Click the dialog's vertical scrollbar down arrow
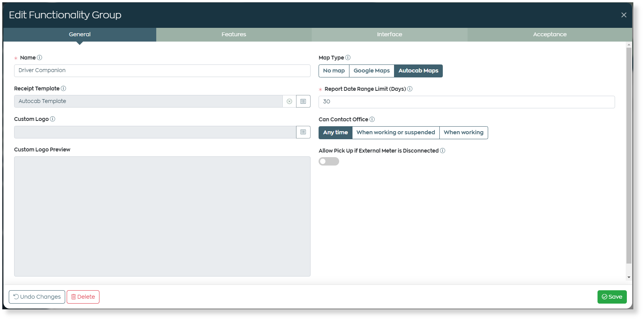This screenshot has height=320, width=644. [629, 277]
